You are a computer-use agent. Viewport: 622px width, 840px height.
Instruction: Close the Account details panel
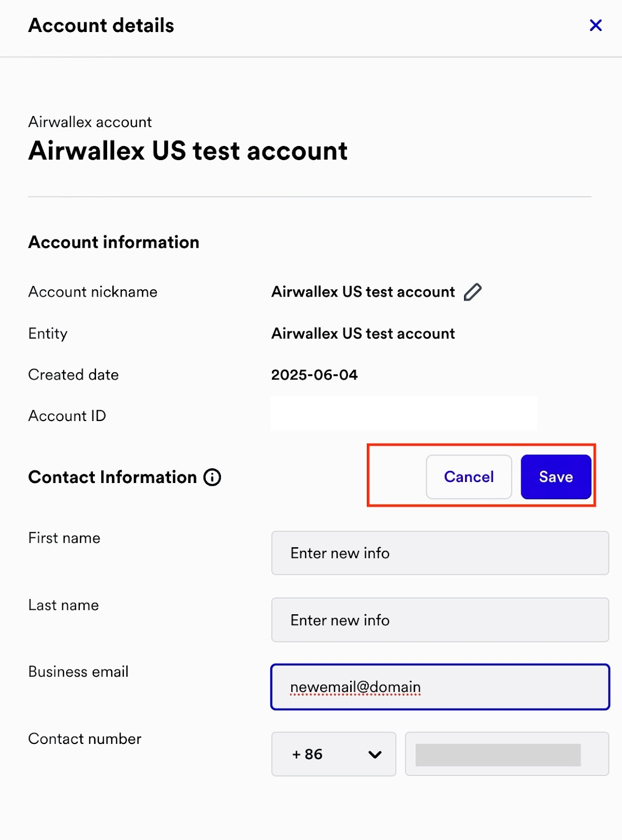click(595, 25)
